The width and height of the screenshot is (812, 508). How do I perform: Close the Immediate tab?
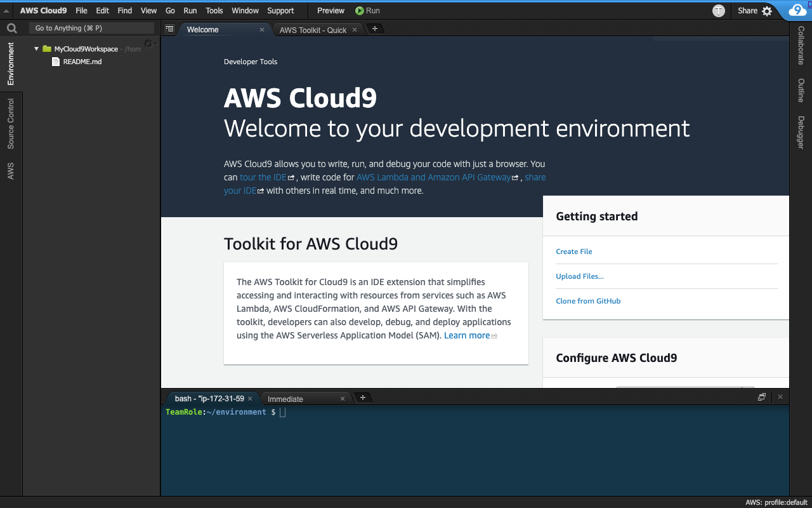click(x=343, y=399)
